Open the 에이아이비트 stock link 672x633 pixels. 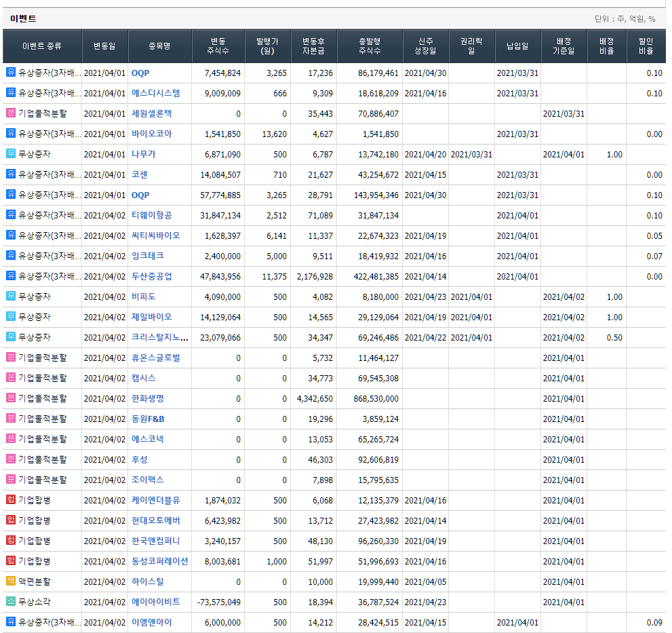tap(155, 602)
